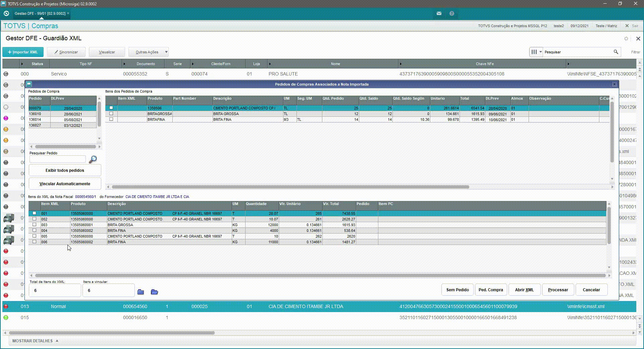
Task: Sort by Pedido column header
Action: tap(39, 100)
